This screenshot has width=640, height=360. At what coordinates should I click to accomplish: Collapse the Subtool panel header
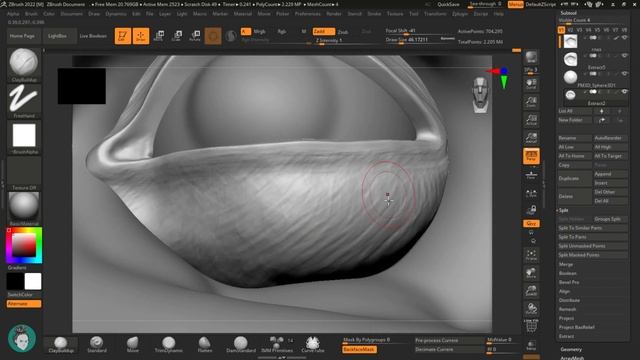pos(568,13)
